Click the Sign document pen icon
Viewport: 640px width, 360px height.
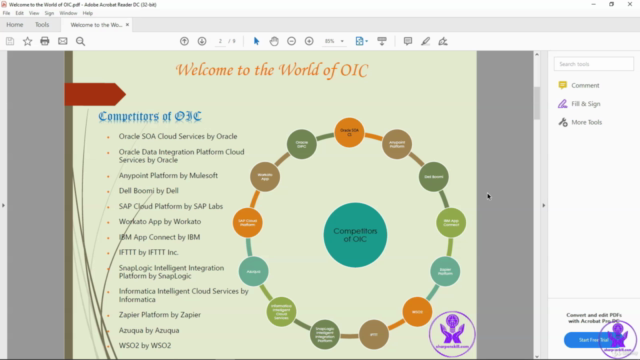443,41
